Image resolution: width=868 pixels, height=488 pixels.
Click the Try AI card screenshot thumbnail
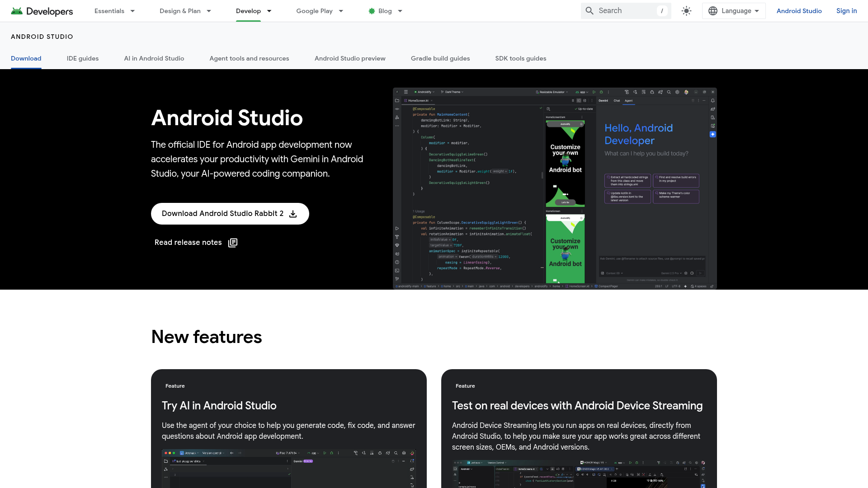289,469
